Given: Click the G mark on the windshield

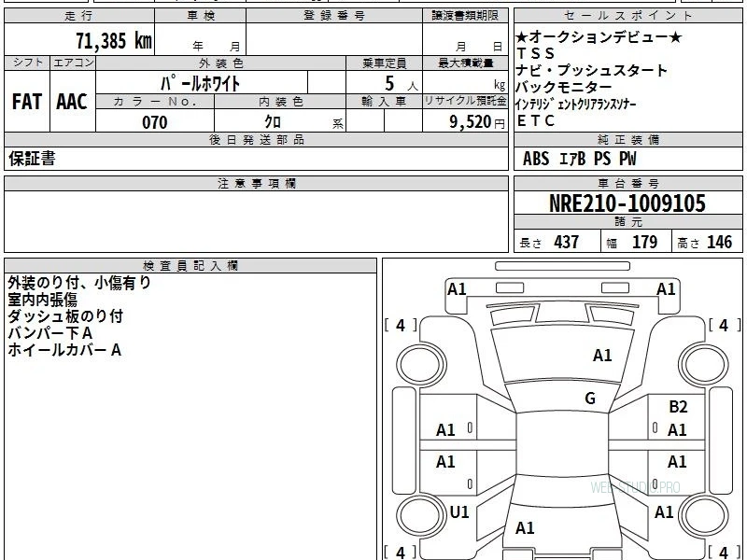Looking at the screenshot, I should 590,399.
